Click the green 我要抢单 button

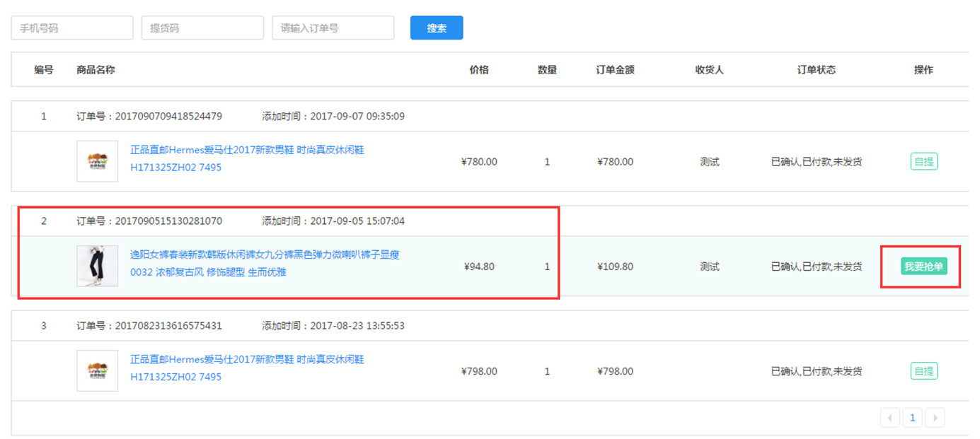point(924,267)
